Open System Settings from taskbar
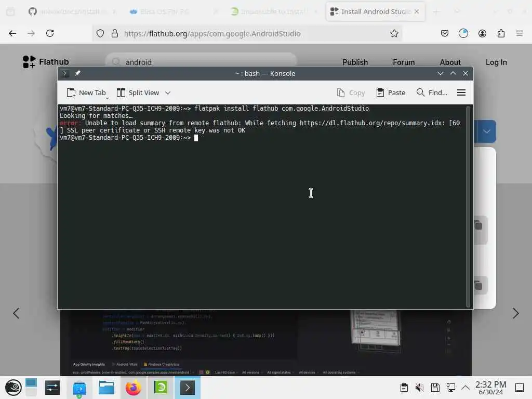 [x=52, y=388]
